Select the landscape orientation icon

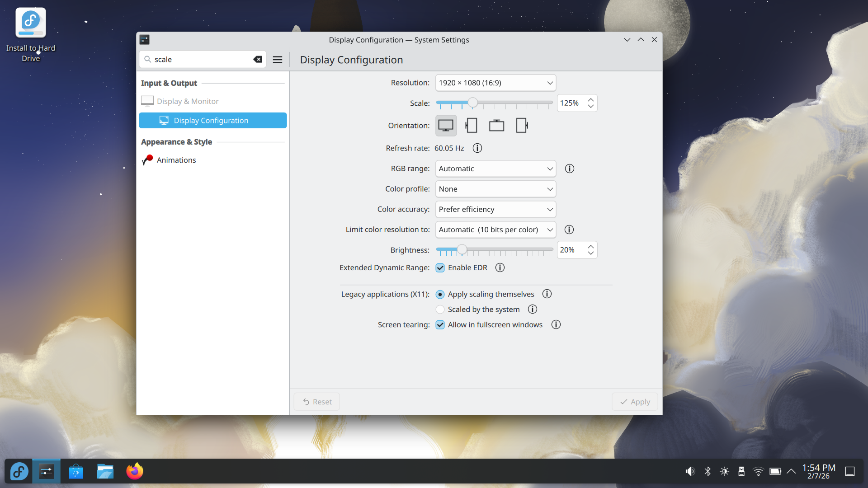(x=446, y=126)
